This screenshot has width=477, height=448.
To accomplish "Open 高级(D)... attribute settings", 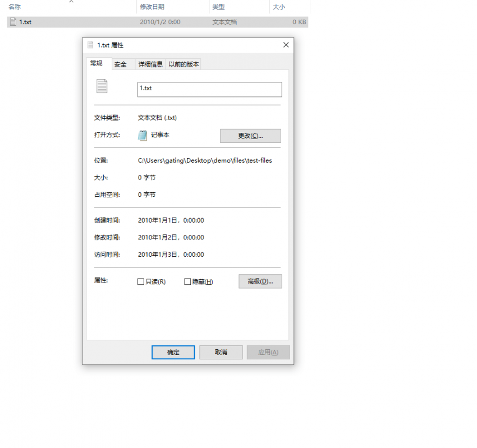I will tap(260, 281).
